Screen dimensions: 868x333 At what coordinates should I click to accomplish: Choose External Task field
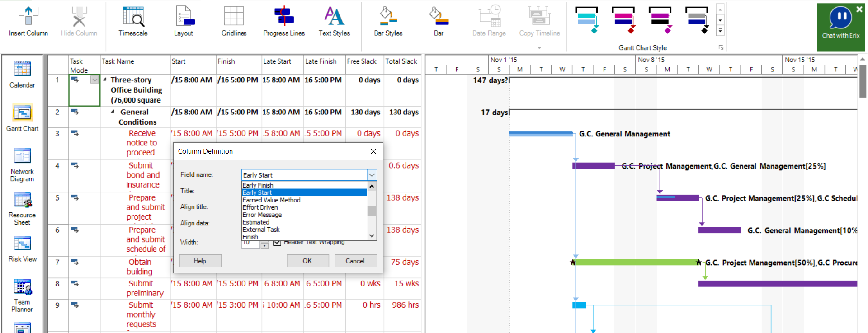(304, 230)
